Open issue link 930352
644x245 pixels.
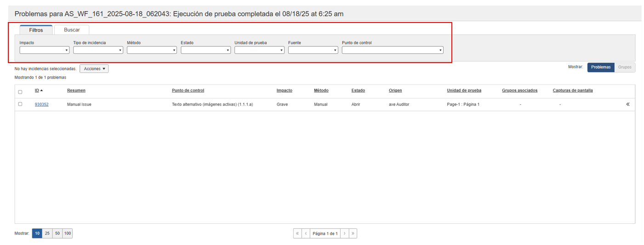[41, 104]
